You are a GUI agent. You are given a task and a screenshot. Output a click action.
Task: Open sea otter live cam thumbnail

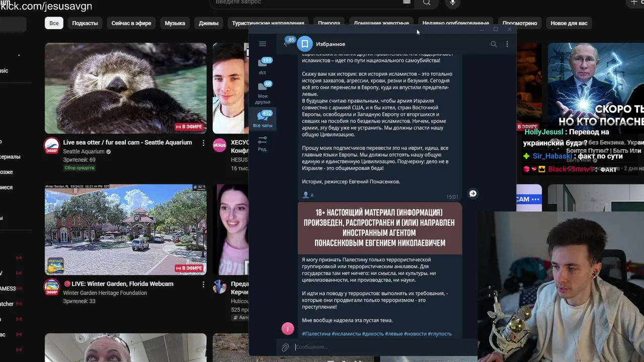126,88
